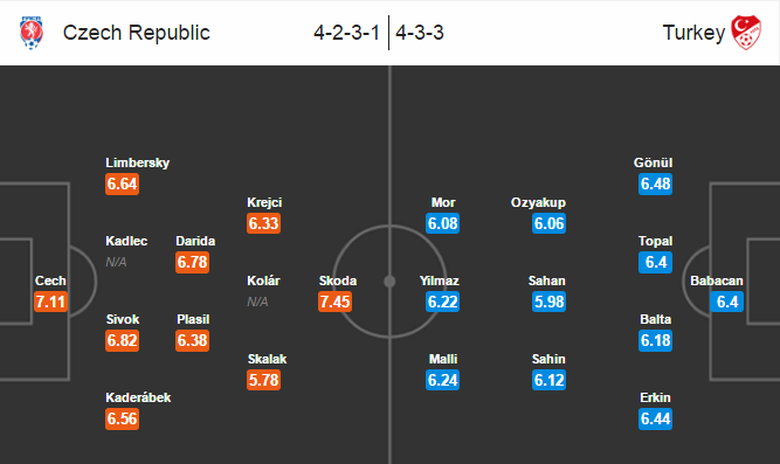Click Skoda's 7.45 rating badge

335,302
